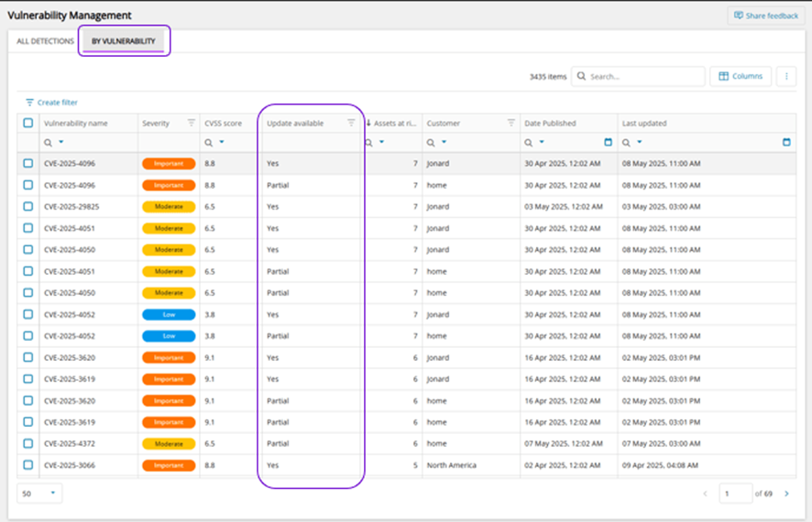Tick checkbox for CVE-2025-4052 home row
The image size is (812, 522).
(28, 335)
